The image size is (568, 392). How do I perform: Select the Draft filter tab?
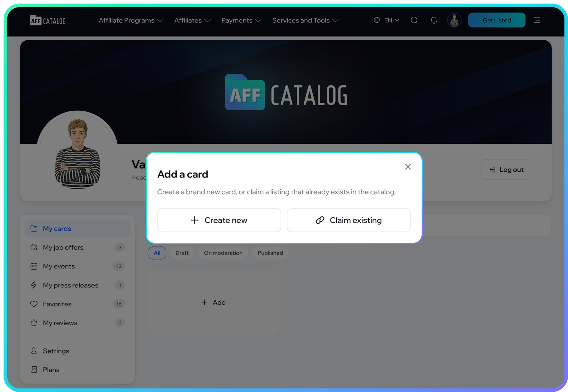pos(182,253)
